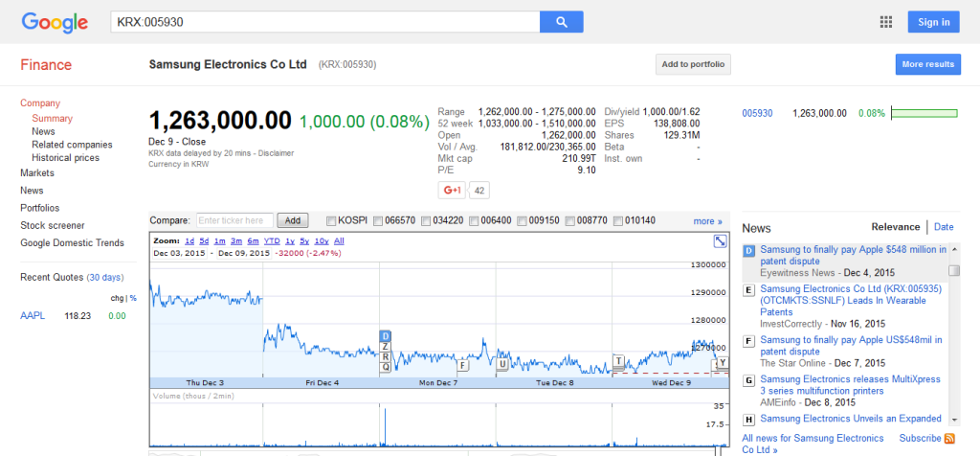Set chart zoom to All
The width and height of the screenshot is (980, 456).
pyautogui.click(x=339, y=240)
